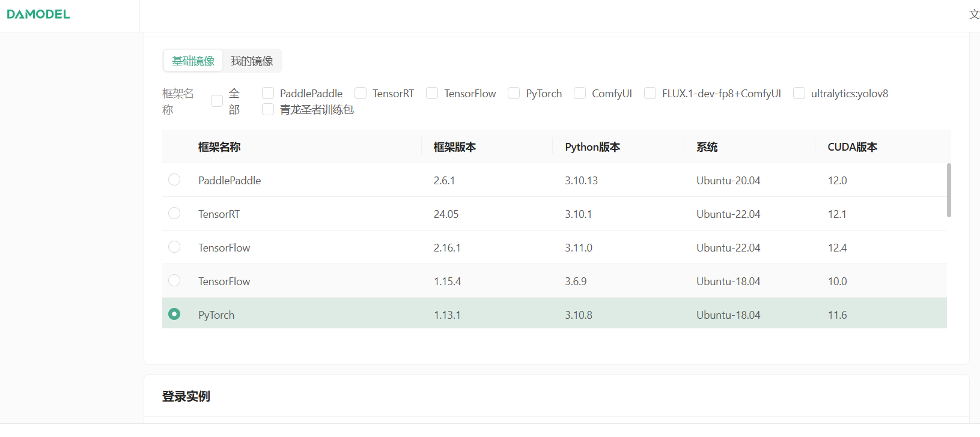
Task: Check the 全部 framework filter
Action: 217,101
